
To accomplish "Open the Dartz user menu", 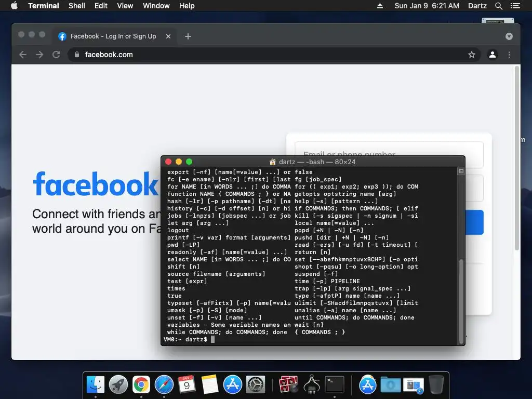I will pos(477,6).
